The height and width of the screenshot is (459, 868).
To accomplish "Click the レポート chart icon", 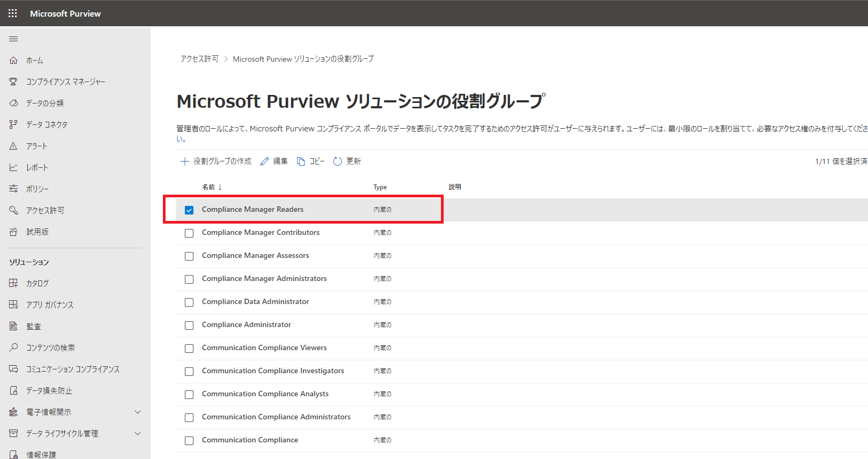I will coord(13,167).
